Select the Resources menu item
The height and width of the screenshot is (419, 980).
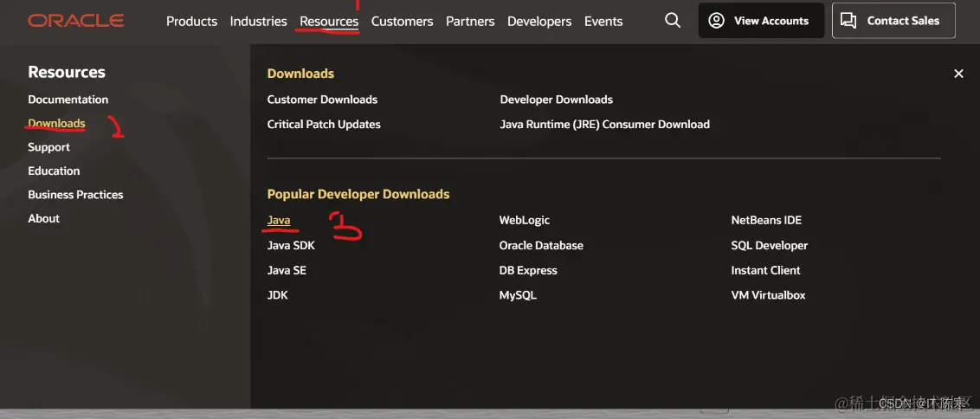(329, 22)
